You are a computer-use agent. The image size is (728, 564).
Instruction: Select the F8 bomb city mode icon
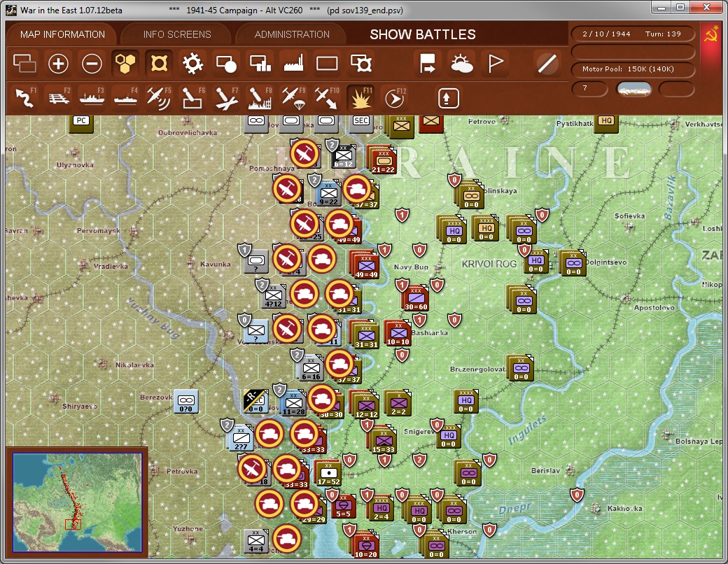[x=260, y=98]
